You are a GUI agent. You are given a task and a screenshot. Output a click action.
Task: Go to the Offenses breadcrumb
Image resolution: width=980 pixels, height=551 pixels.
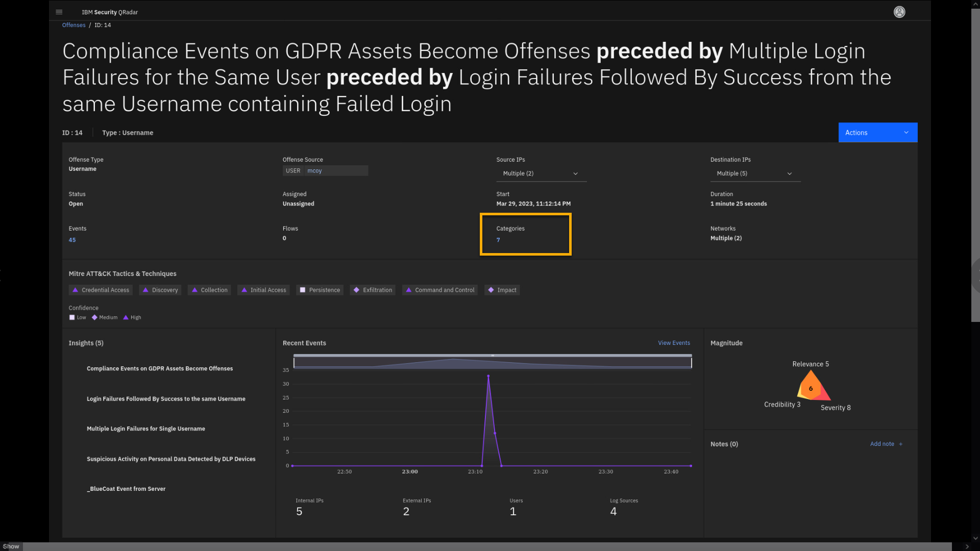pyautogui.click(x=73, y=25)
